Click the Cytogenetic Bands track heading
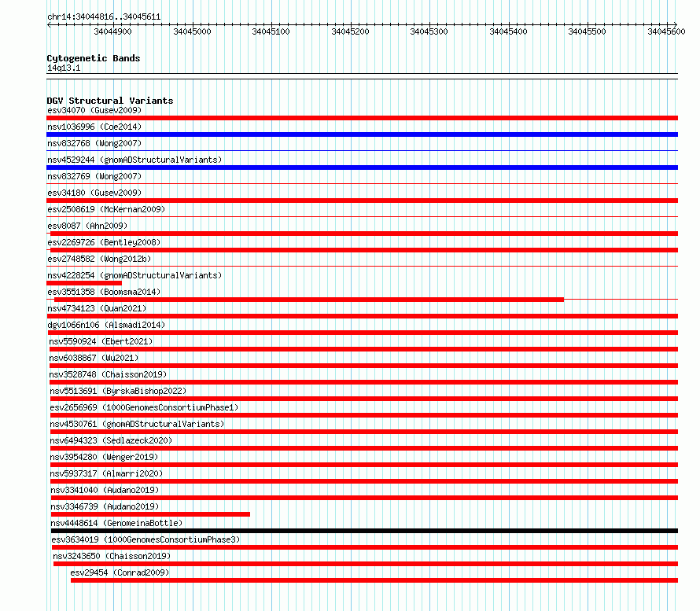The image size is (700, 611). 94,58
